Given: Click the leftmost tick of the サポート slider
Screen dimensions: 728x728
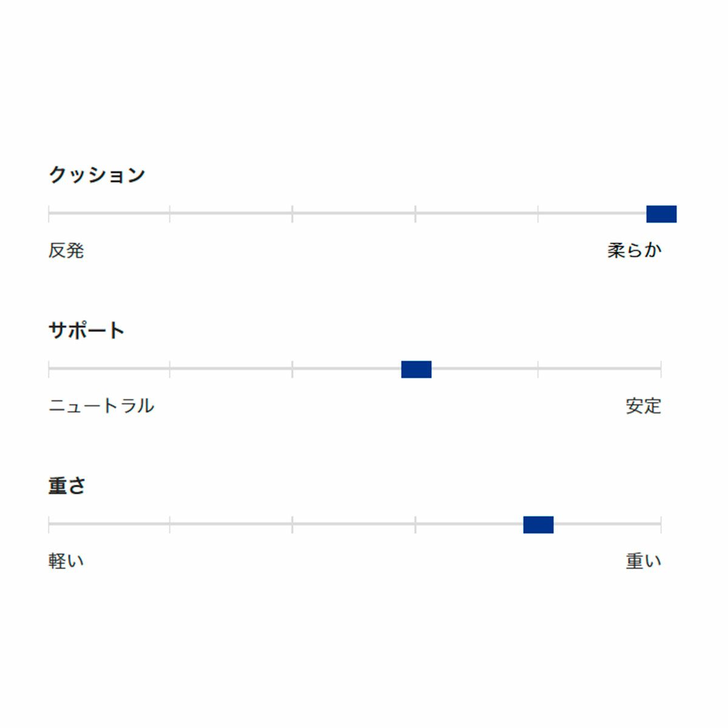Looking at the screenshot, I should [49, 369].
